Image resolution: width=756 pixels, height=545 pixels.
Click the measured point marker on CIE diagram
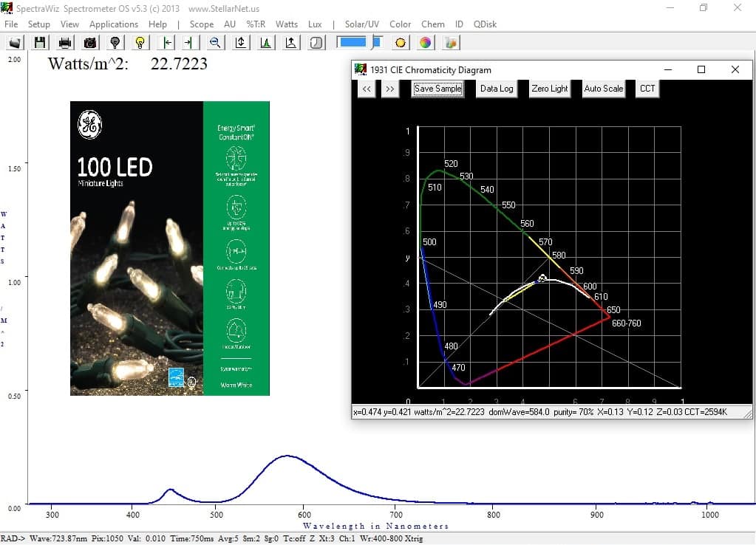click(x=542, y=278)
